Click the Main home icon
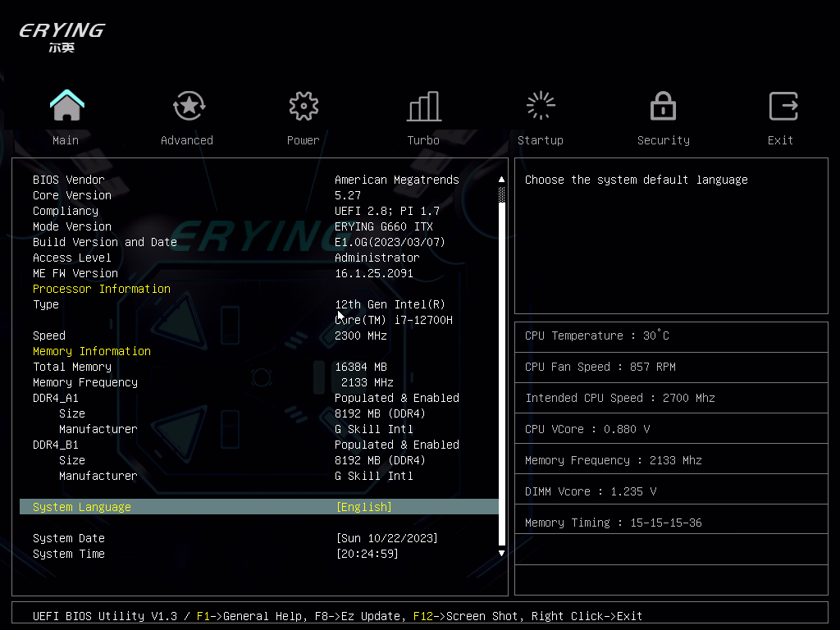 coord(66,106)
